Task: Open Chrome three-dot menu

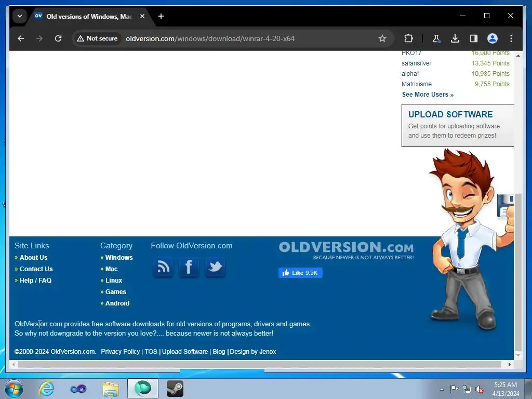Action: coord(511,38)
